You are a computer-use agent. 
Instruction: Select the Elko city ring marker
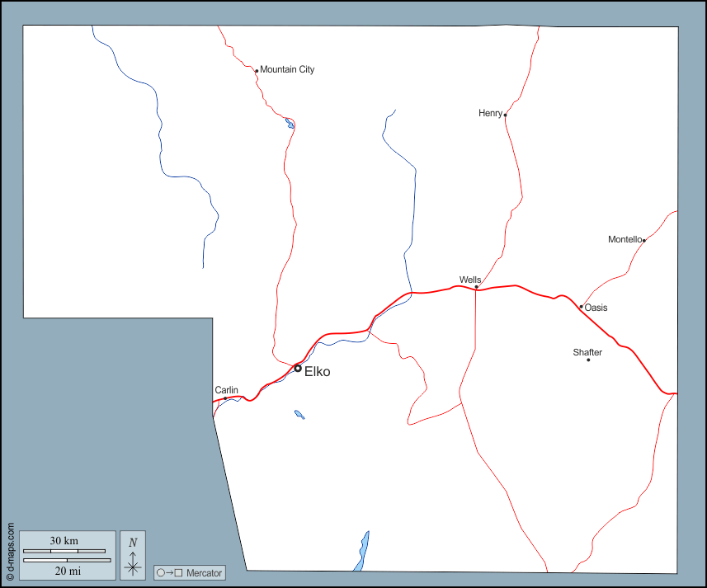(x=298, y=368)
